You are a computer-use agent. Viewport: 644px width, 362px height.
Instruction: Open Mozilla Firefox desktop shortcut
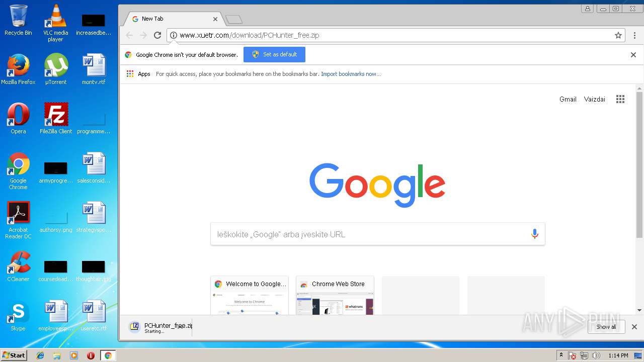click(x=18, y=69)
